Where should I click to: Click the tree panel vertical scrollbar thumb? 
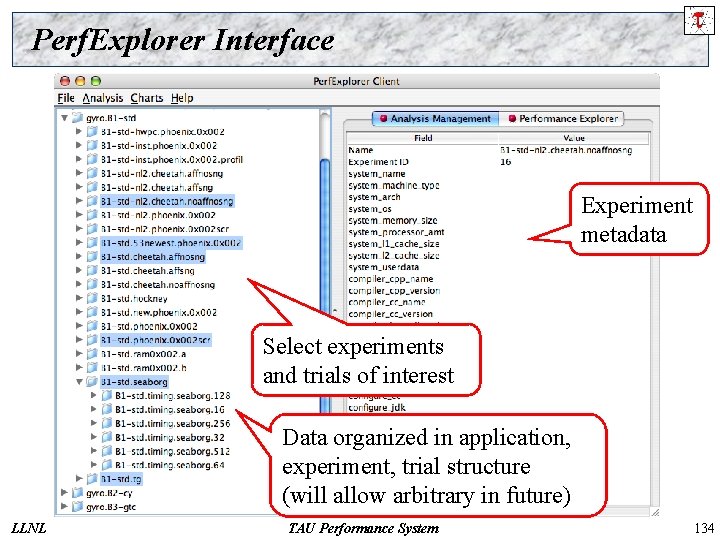(325, 285)
